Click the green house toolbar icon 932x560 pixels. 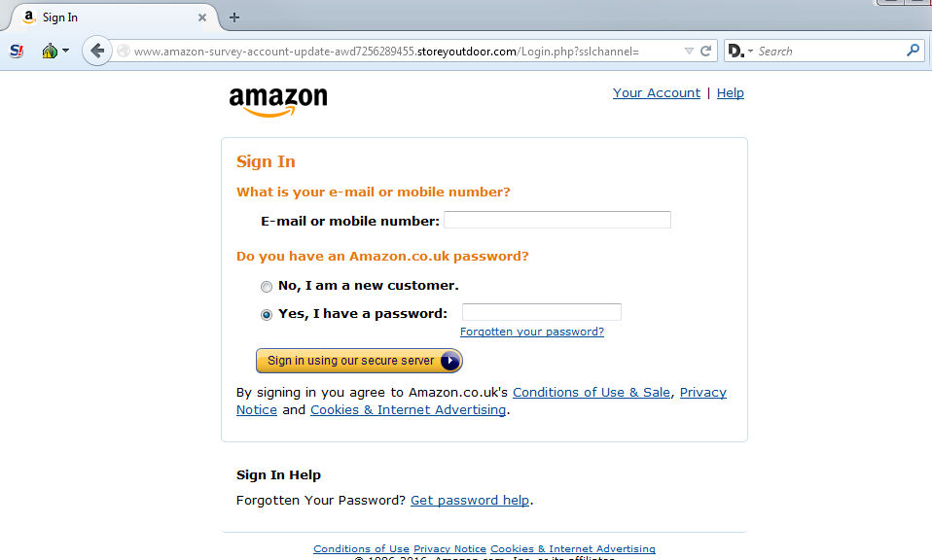tap(50, 52)
